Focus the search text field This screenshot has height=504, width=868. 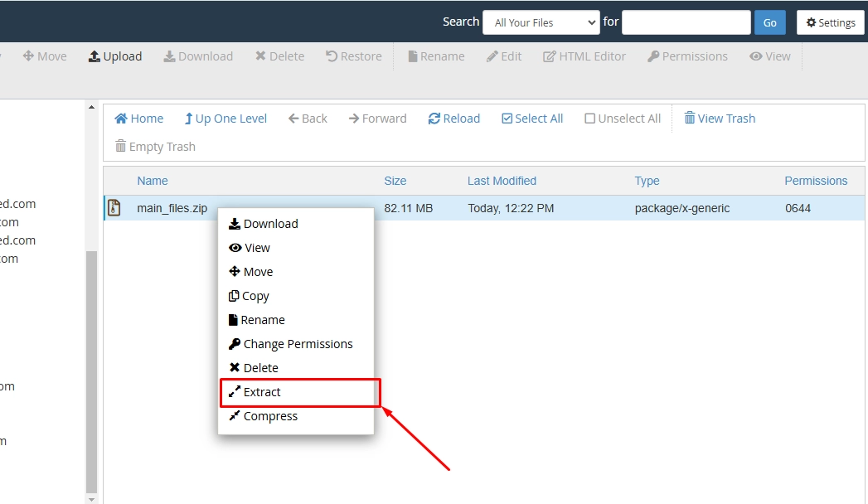point(686,22)
